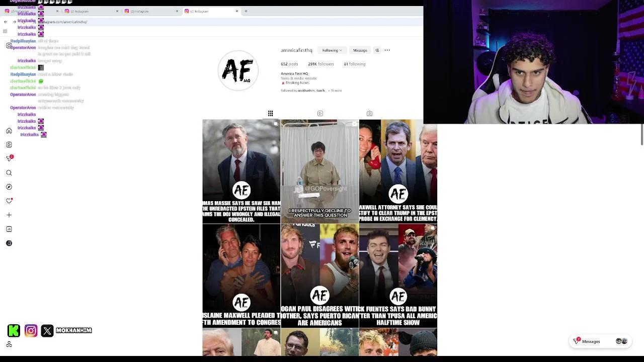Screen dimensions: 644x362
Task: Go back with the browser back arrow
Action: pyautogui.click(x=6, y=22)
